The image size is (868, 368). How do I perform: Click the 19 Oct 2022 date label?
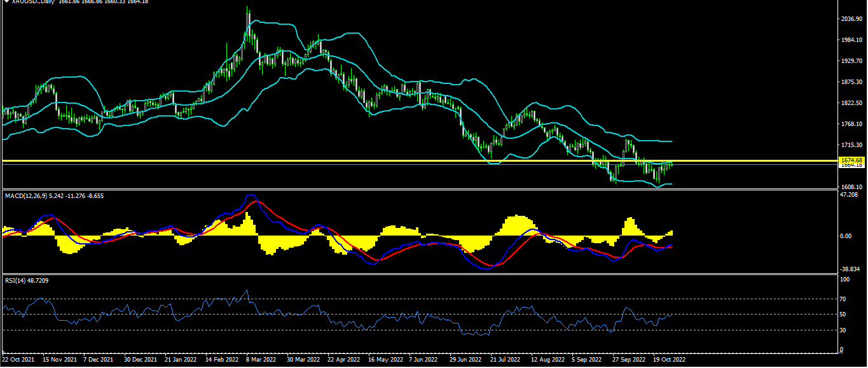coord(668,360)
